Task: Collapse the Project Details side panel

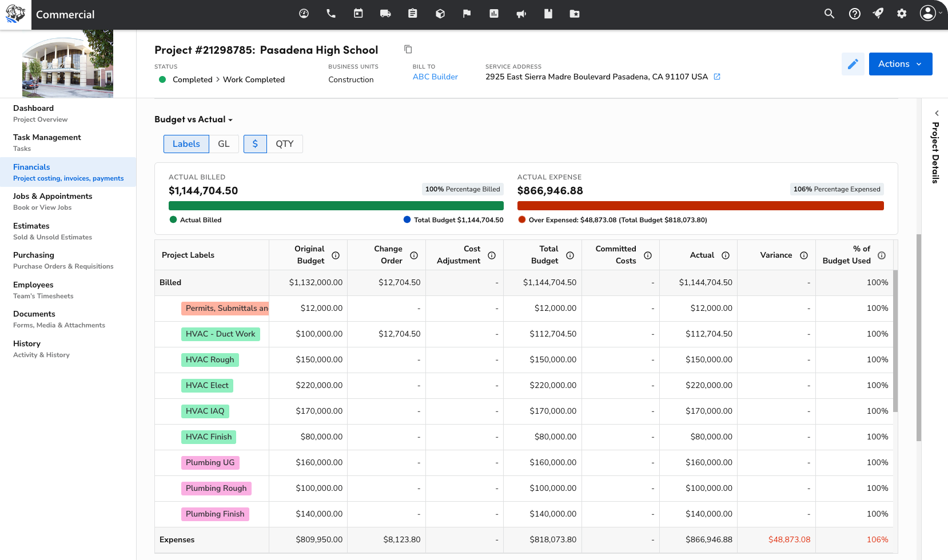Action: click(937, 113)
